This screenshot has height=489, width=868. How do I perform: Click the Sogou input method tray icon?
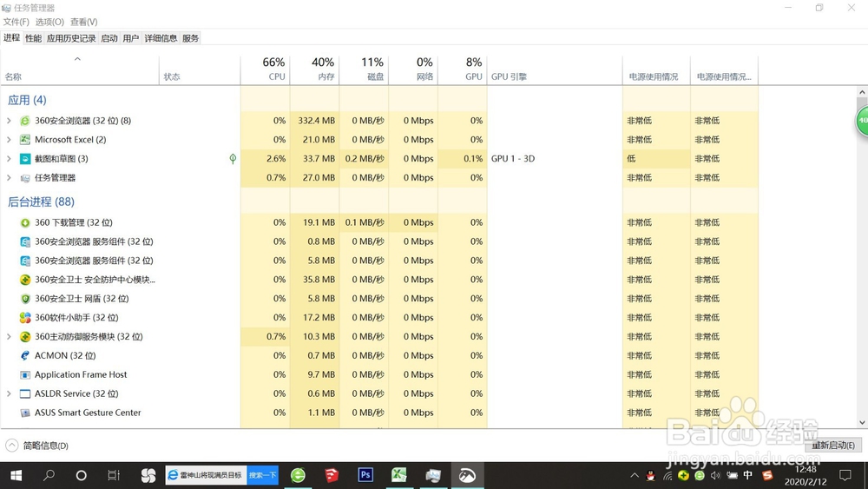point(767,475)
